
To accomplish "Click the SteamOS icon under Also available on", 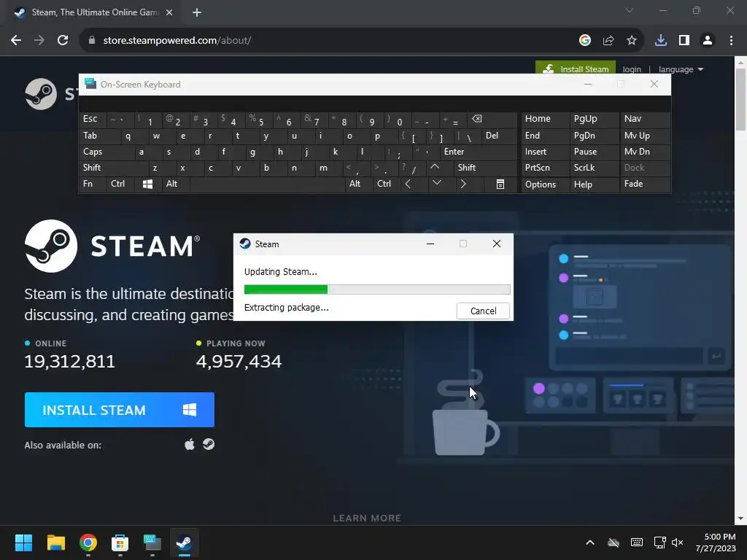I will tap(209, 444).
